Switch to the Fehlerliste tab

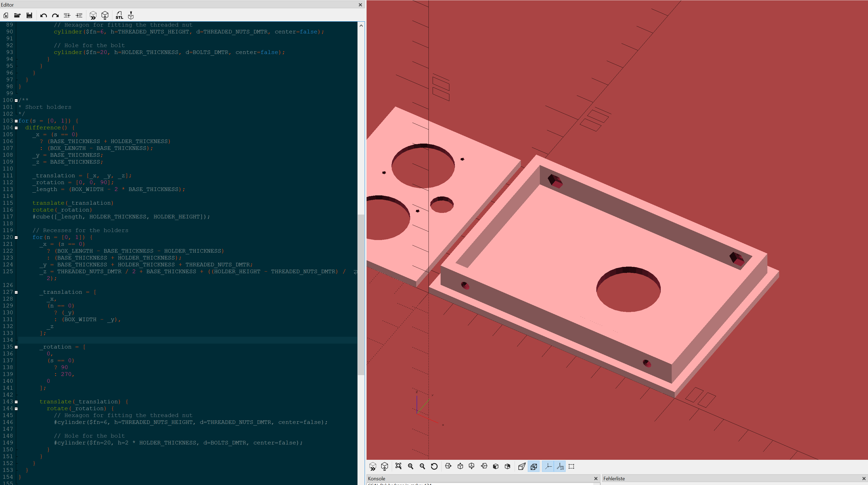pyautogui.click(x=614, y=478)
